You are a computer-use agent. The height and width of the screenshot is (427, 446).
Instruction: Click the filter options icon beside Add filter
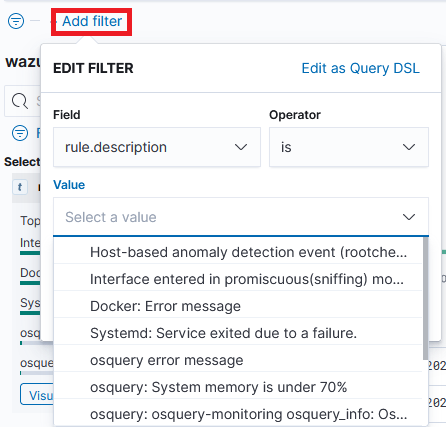pos(16,21)
